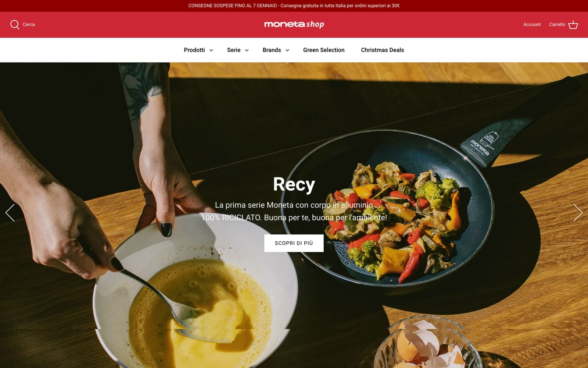Viewport: 588px width, 368px height.
Task: Click the Moneta shop logo
Action: point(294,24)
